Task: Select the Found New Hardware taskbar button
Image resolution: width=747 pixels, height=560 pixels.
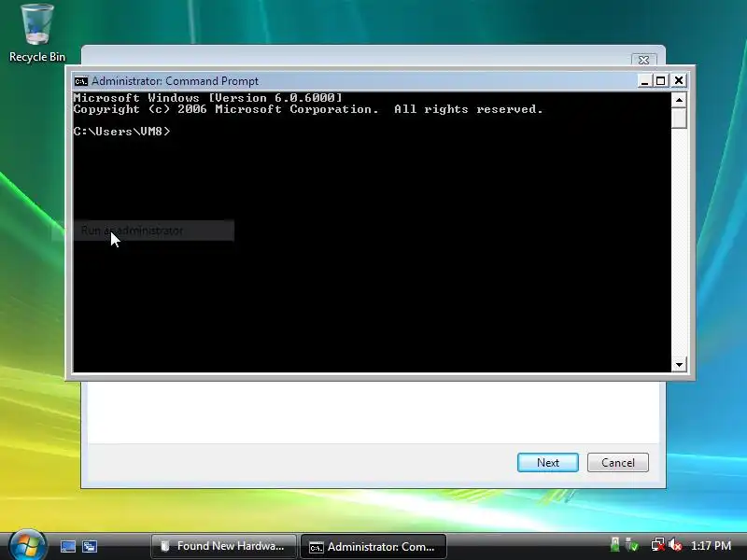Action: pyautogui.click(x=223, y=546)
